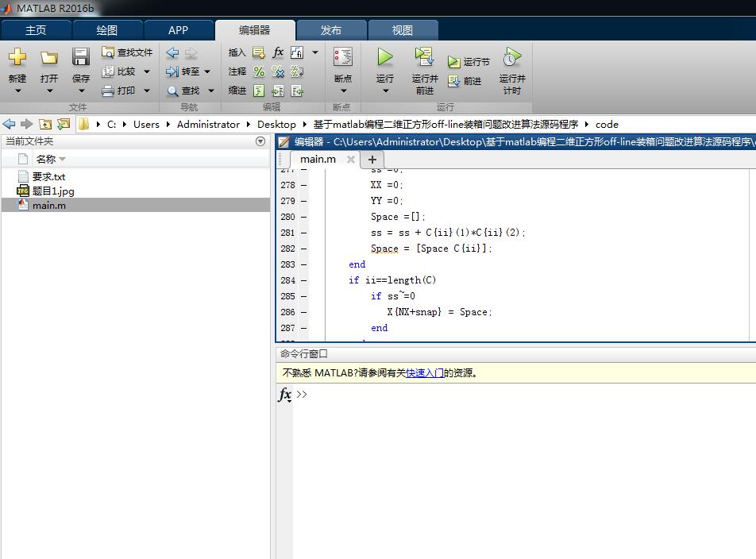Open the Save (保存) dropdown arrow
This screenshot has height=559, width=756.
click(x=81, y=91)
